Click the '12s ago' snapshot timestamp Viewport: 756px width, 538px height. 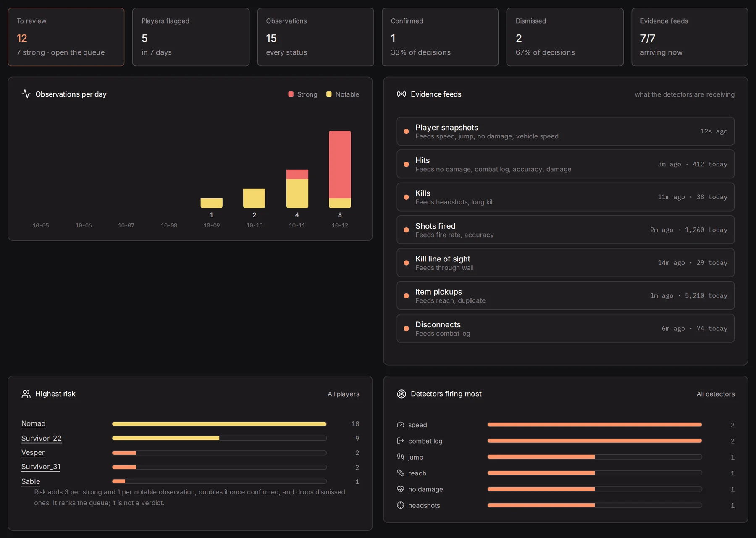[714, 131]
